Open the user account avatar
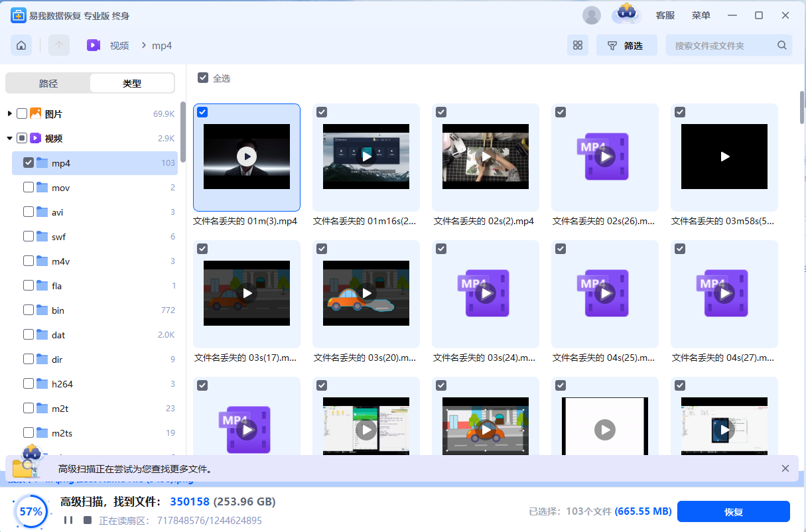This screenshot has width=806, height=532. click(591, 15)
